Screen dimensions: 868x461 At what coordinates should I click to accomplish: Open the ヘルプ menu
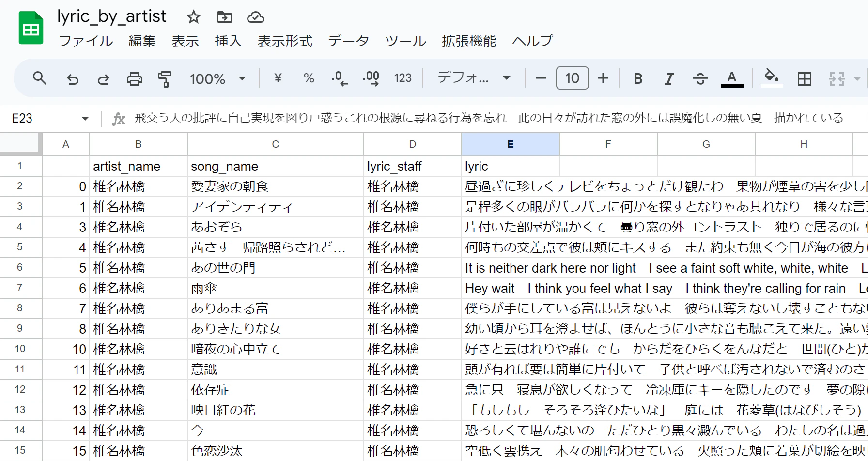point(532,41)
